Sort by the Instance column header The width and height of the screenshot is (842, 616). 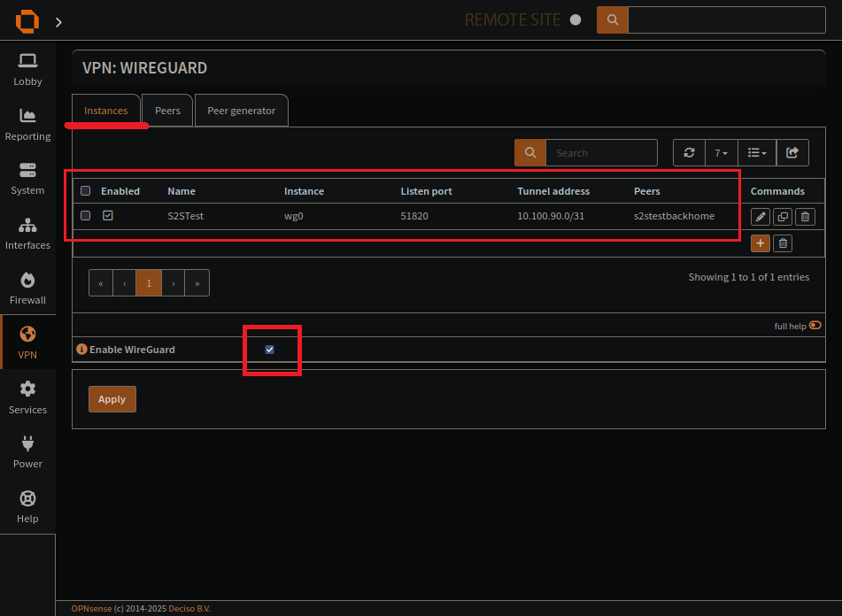click(x=304, y=191)
